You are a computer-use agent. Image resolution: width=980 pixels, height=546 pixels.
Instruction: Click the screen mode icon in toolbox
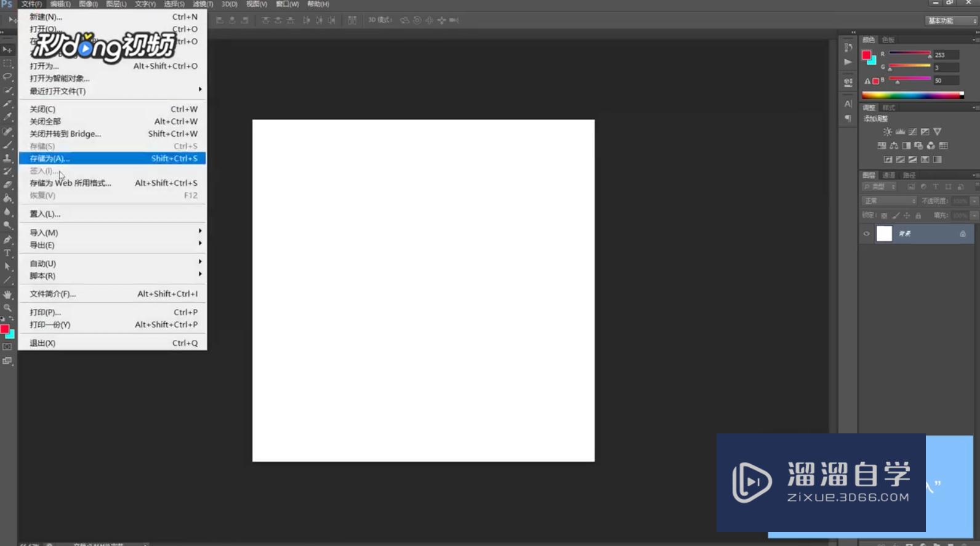coord(7,361)
